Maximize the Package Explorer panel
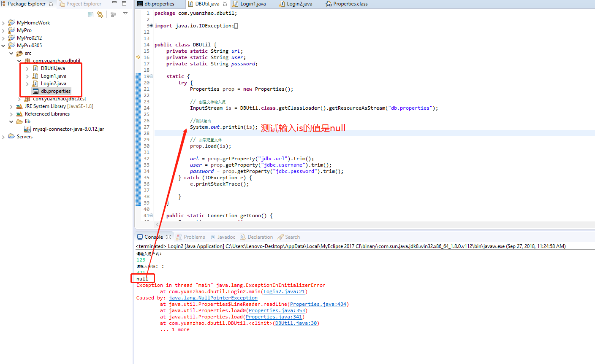The width and height of the screenshot is (595, 364). pyautogui.click(x=124, y=3)
